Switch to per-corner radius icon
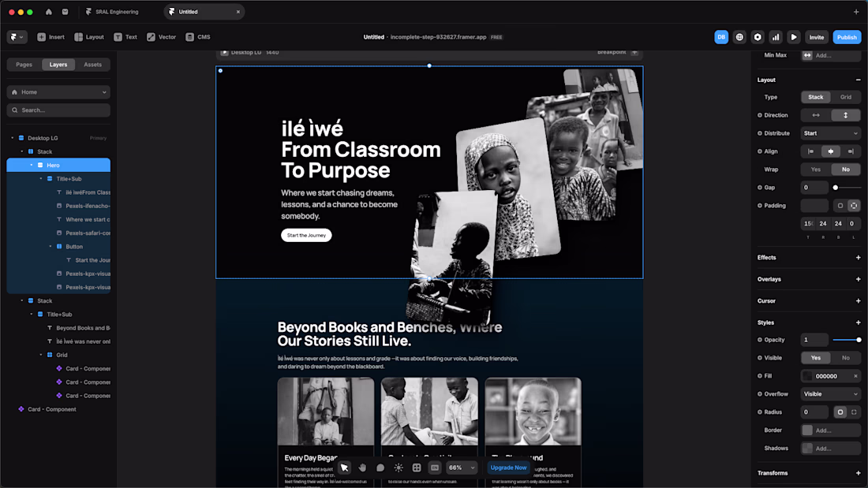The height and width of the screenshot is (488, 868). pyautogui.click(x=854, y=412)
